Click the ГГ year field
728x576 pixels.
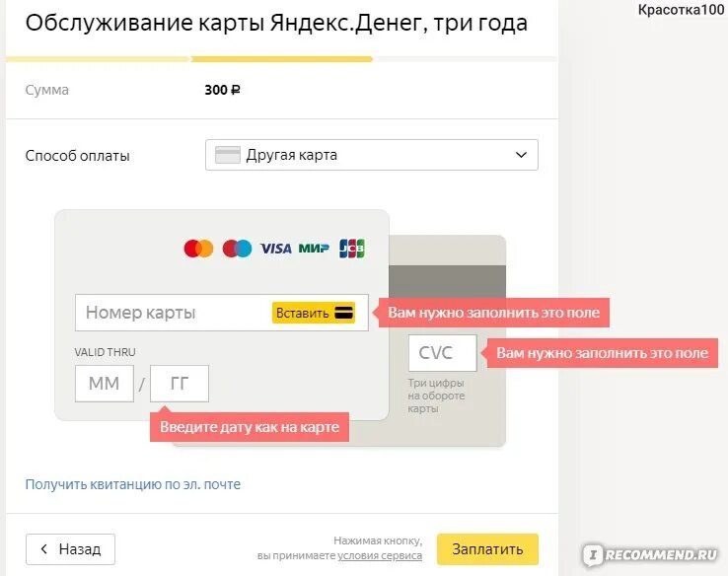(180, 384)
